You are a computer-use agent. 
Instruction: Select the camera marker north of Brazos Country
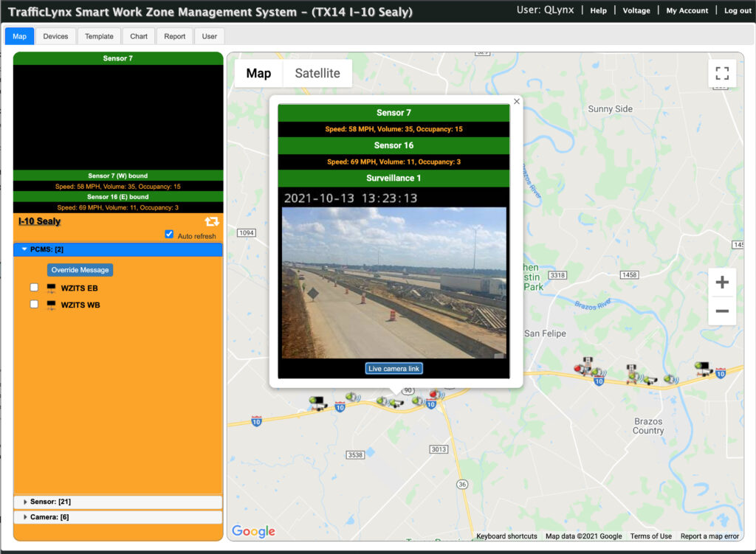click(650, 380)
